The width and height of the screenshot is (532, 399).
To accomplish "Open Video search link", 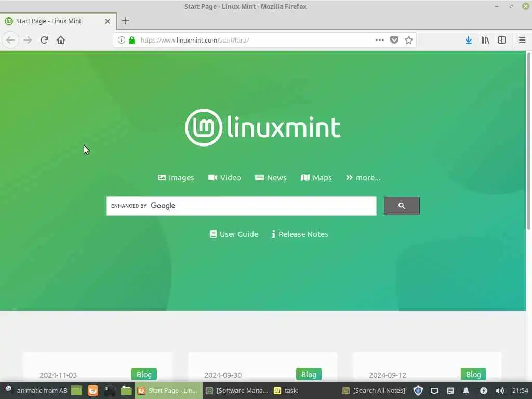I will (x=224, y=178).
